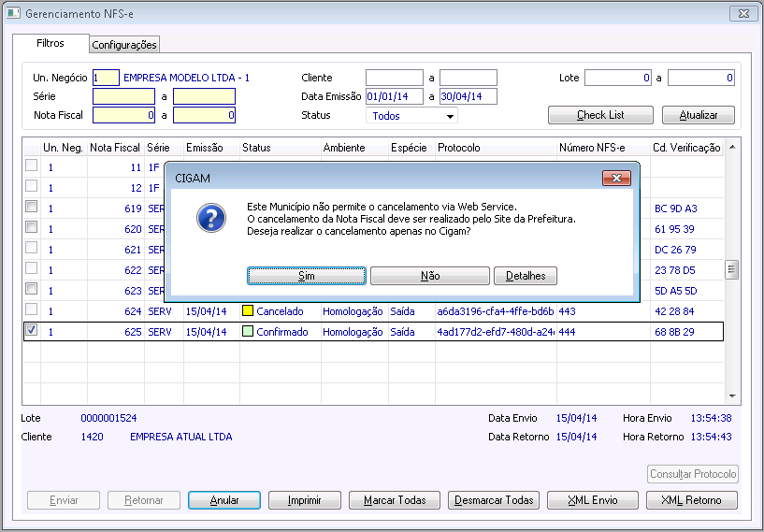Click verification code DC 26 79
The height and width of the screenshot is (532, 764).
(675, 250)
